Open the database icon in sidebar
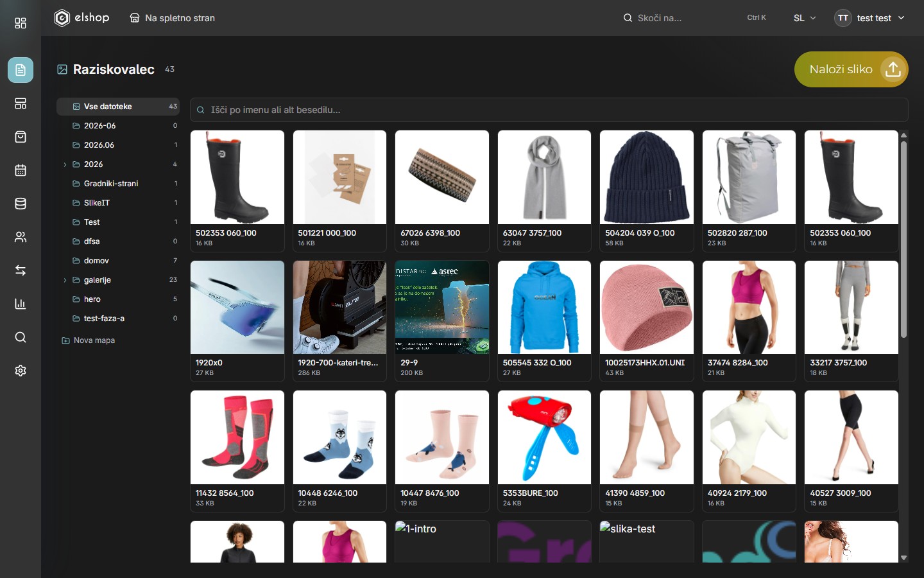924x578 pixels. [21, 204]
